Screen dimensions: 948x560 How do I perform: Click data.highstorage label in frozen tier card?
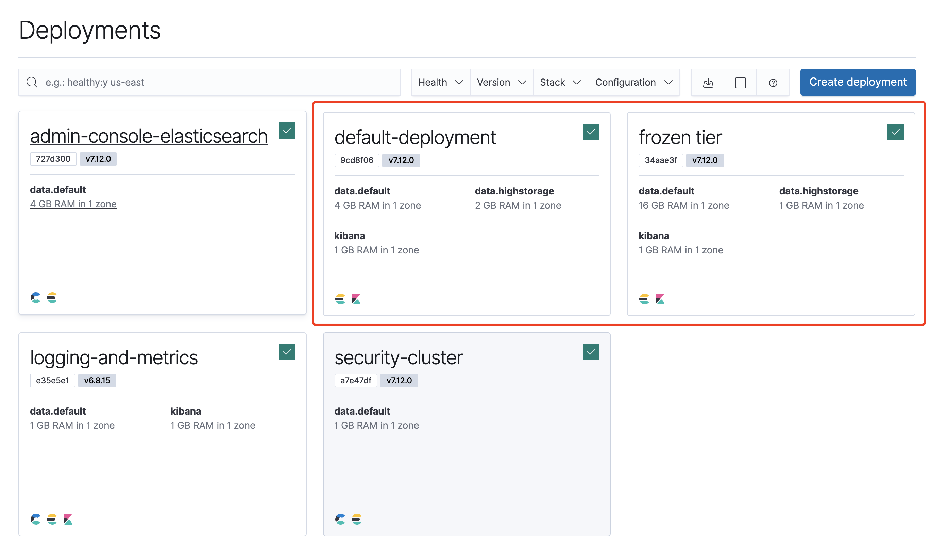click(818, 191)
